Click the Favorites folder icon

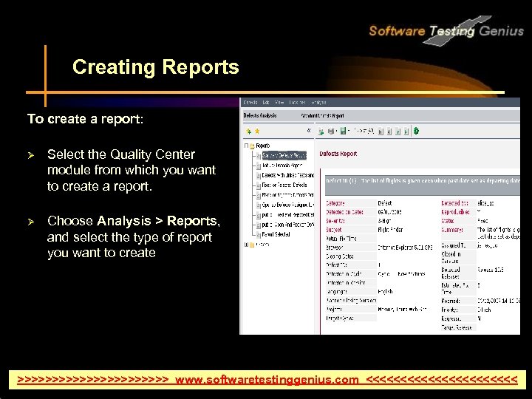click(252, 245)
